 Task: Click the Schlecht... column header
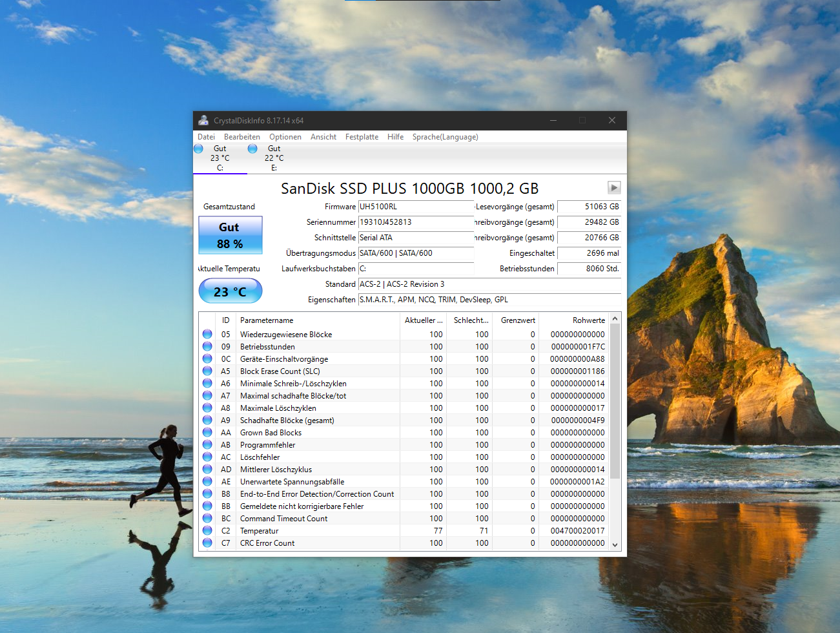tap(469, 320)
